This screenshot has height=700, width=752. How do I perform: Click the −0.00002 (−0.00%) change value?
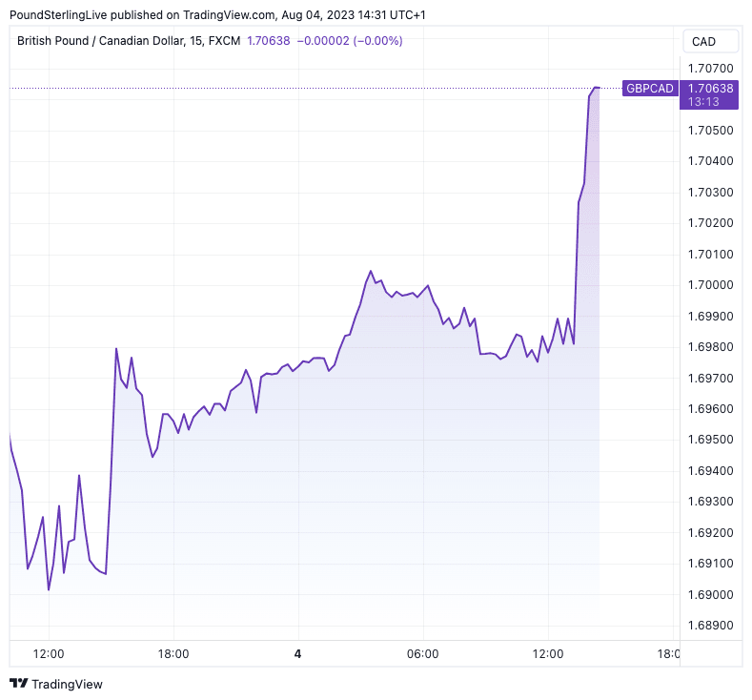(349, 41)
